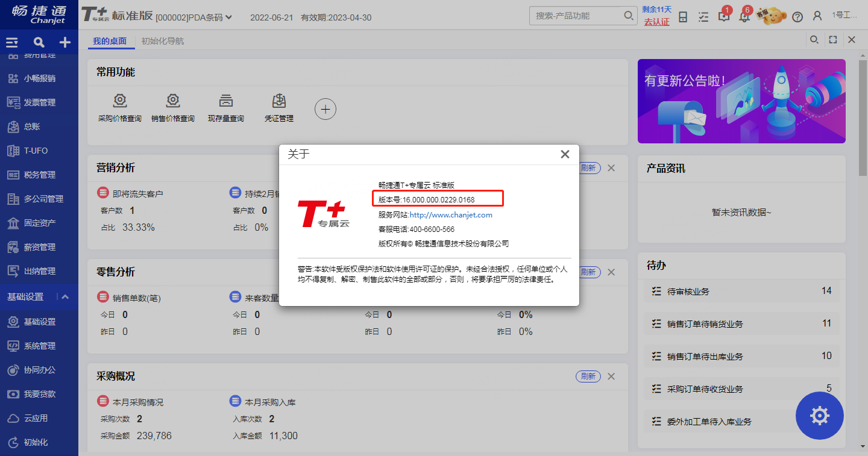Click the tab bar search icon

[x=814, y=40]
